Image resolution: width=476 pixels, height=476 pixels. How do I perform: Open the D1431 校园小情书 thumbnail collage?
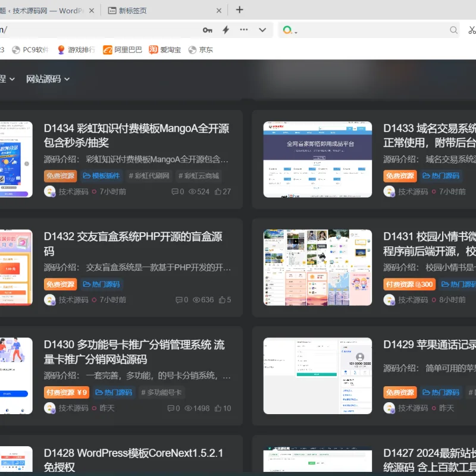[318, 268]
